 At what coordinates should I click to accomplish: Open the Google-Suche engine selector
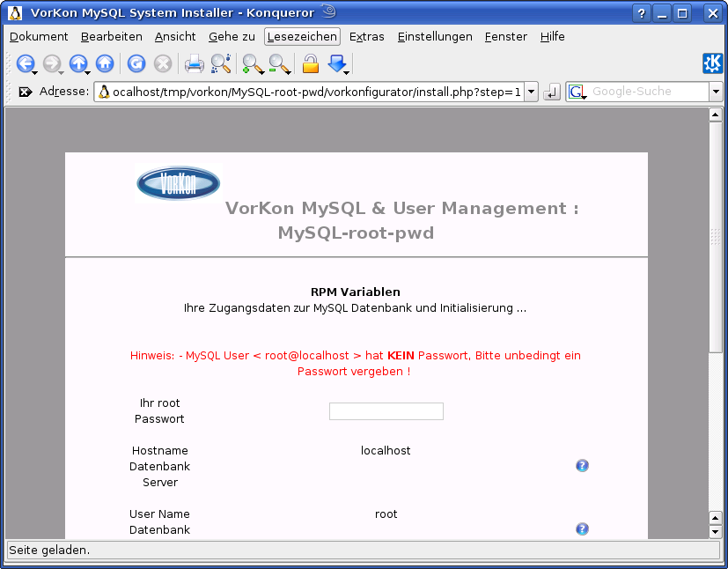pos(574,91)
